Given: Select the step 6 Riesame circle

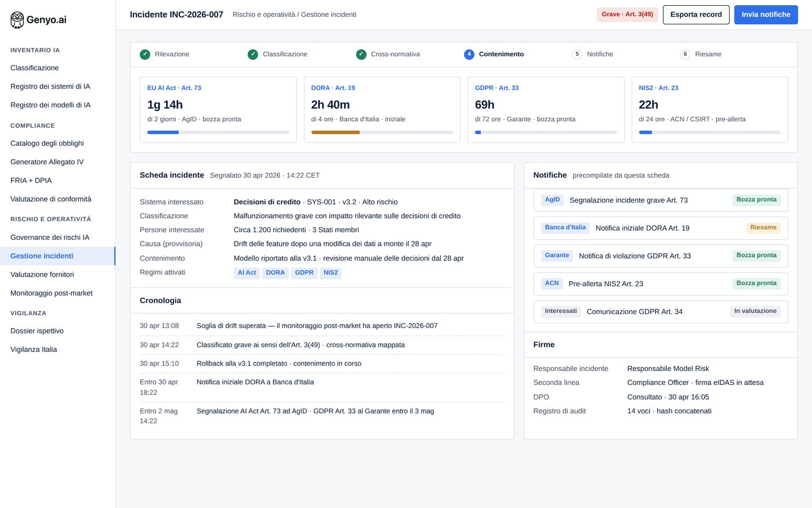Looking at the screenshot, I should [686, 55].
